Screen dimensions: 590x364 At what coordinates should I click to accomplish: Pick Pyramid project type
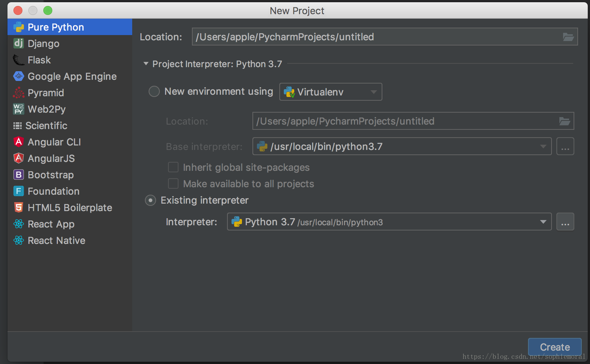46,93
